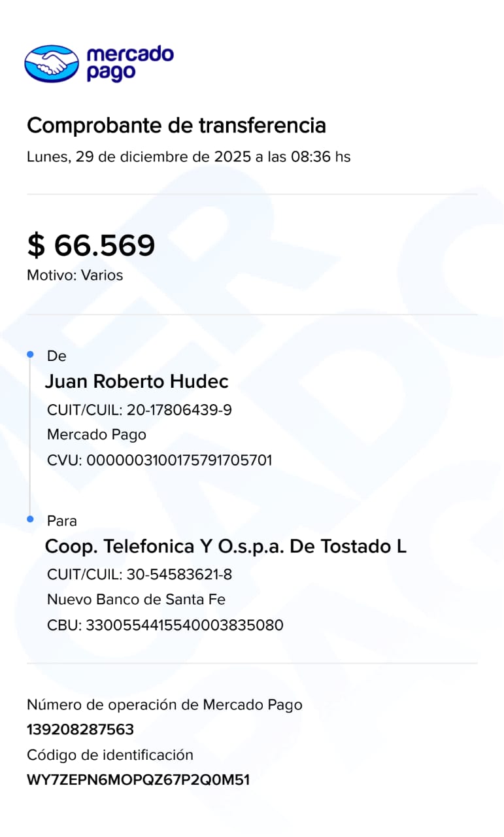Click the mercado pago wordmark text
Image resolution: width=504 pixels, height=837 pixels.
coord(129,63)
